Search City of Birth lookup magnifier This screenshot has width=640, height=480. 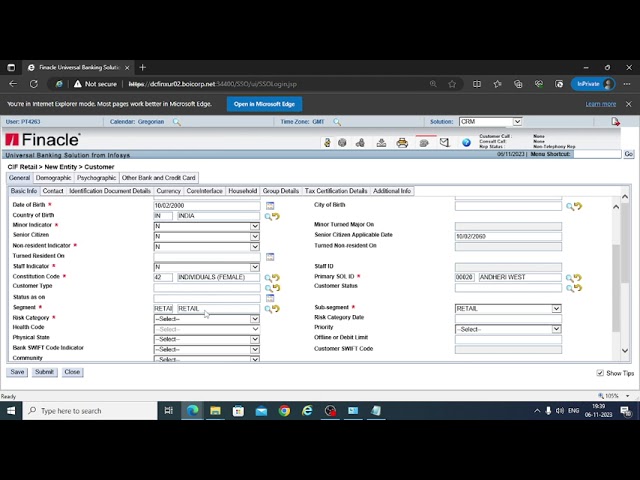(569, 207)
